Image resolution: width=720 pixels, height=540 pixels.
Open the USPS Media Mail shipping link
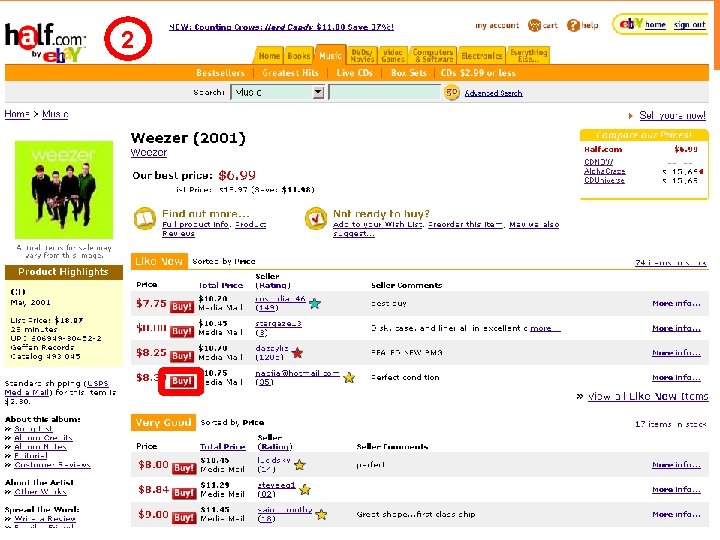pos(56,388)
